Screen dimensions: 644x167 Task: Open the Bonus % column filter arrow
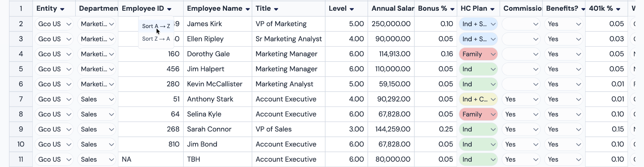(x=452, y=9)
